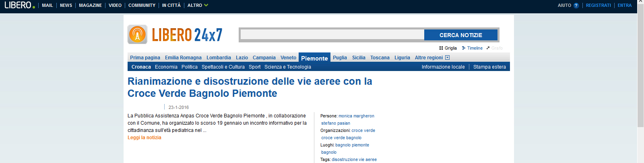
Task: Switch to Griglia grid view
Action: 448,48
